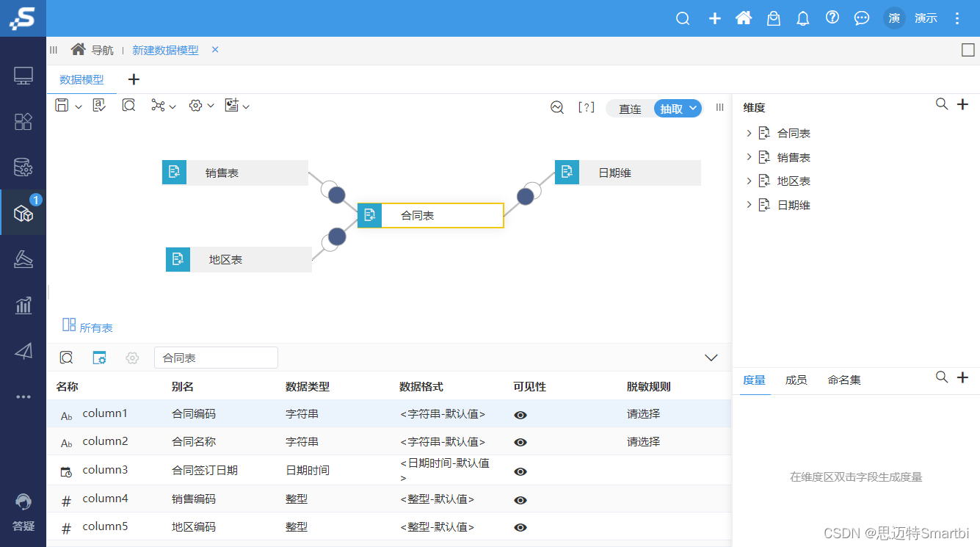Open the gear settings dropdown in toolbar
Viewport: 980px width, 547px height.
point(211,107)
